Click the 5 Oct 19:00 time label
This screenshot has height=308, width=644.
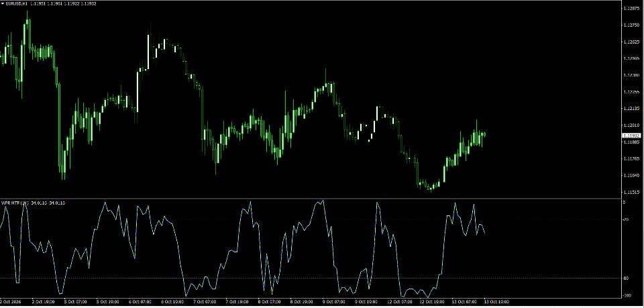[x=107, y=301]
